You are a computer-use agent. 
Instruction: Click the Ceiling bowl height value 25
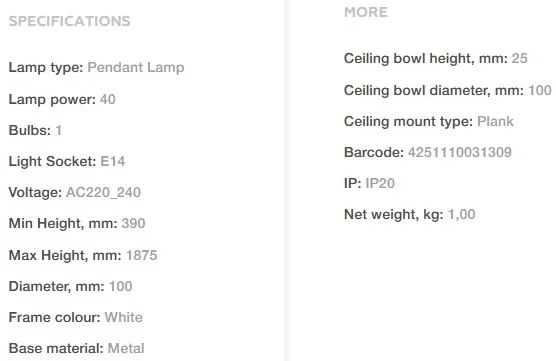pyautogui.click(x=519, y=58)
